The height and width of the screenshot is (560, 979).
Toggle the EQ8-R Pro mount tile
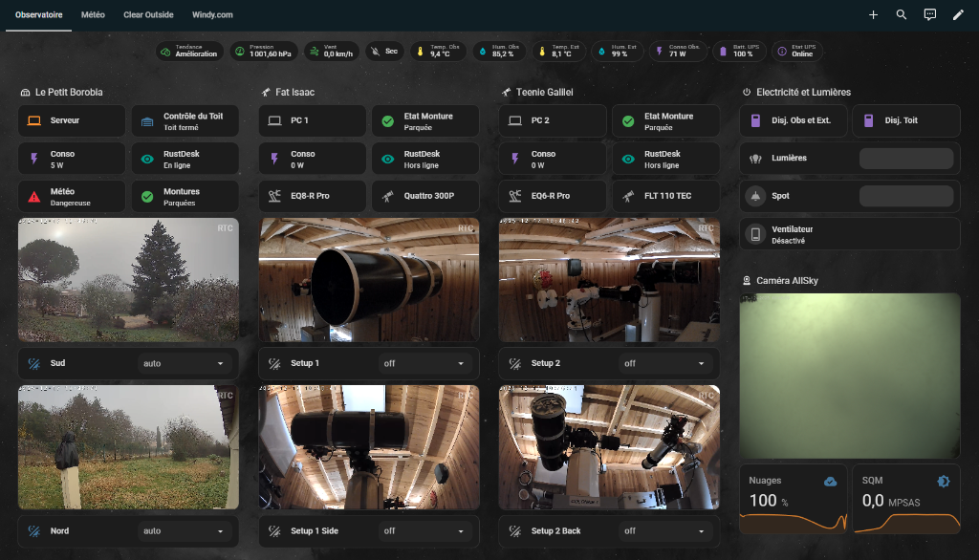pos(313,196)
